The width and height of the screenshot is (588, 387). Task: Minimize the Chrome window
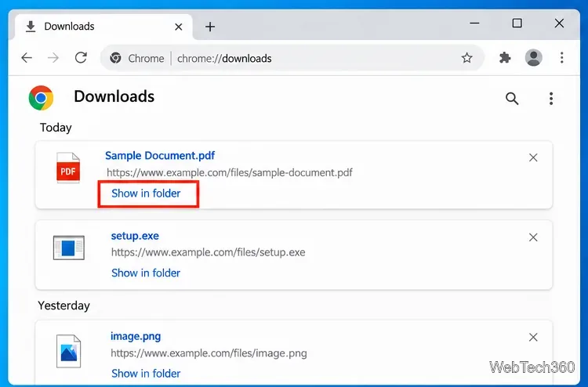pos(474,24)
